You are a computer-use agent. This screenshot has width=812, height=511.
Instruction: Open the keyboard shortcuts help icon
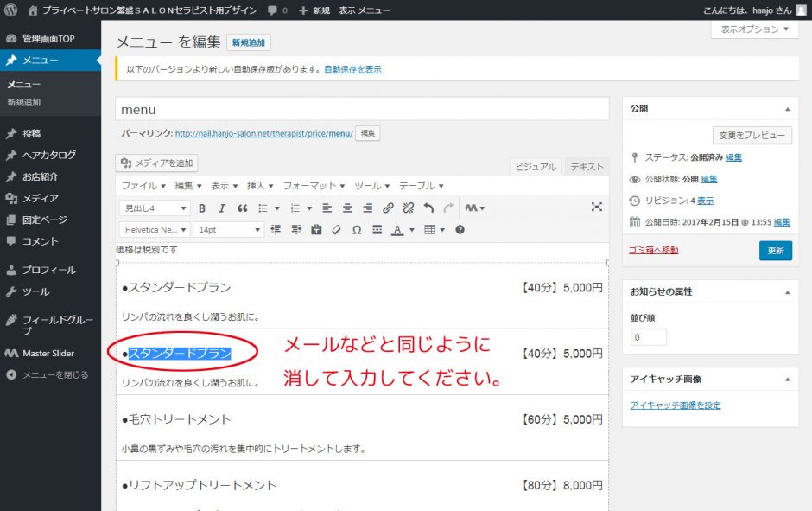click(460, 230)
